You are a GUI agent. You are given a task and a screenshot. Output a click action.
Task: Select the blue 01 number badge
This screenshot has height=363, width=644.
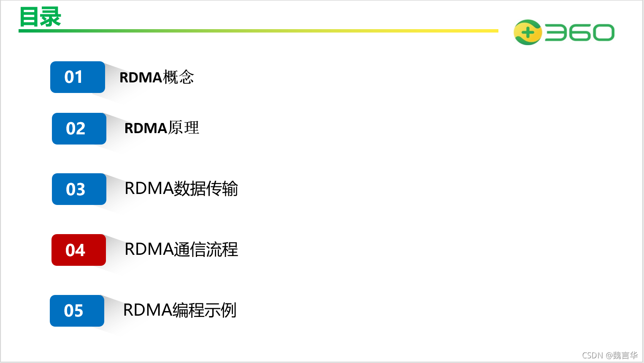click(78, 77)
